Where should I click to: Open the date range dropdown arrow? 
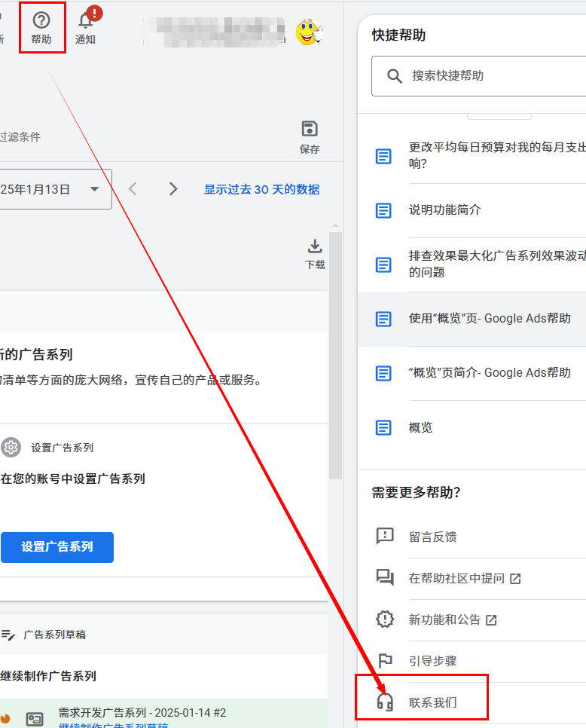(x=95, y=189)
